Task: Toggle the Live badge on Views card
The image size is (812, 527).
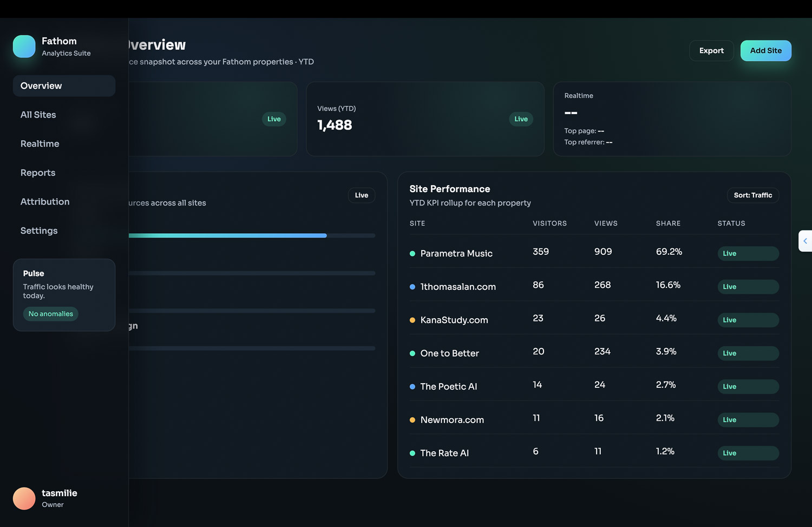Action: point(521,119)
